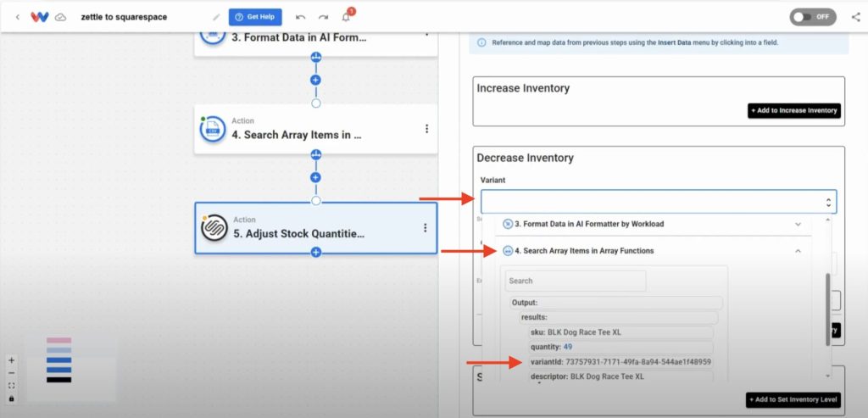
Task: Click the Squarespace icon on step 5
Action: point(214,228)
